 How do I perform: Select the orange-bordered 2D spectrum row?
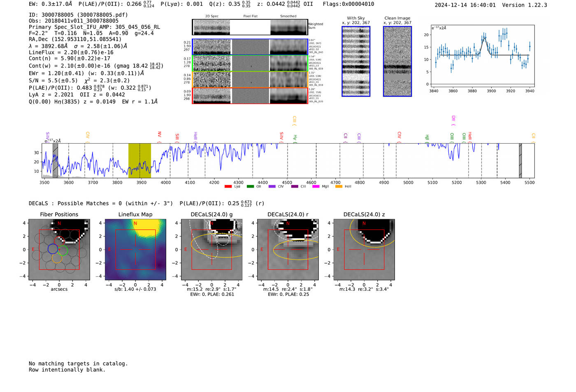(x=250, y=79)
